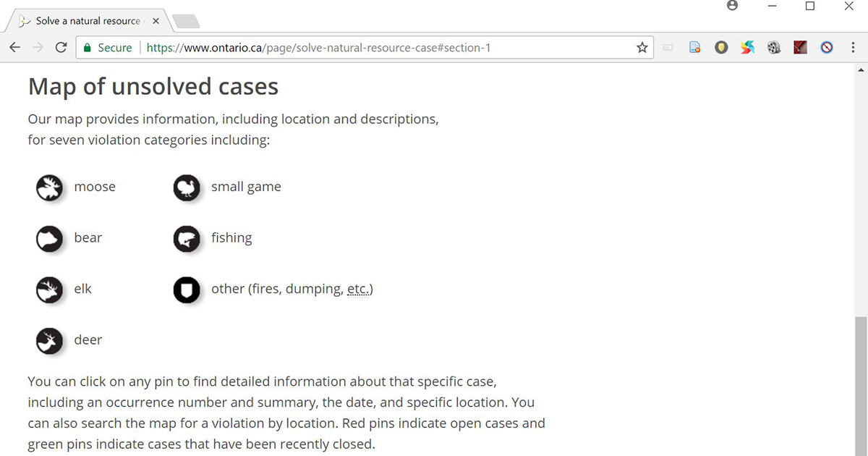
Task: Click the underlined etc. link
Action: (x=359, y=288)
